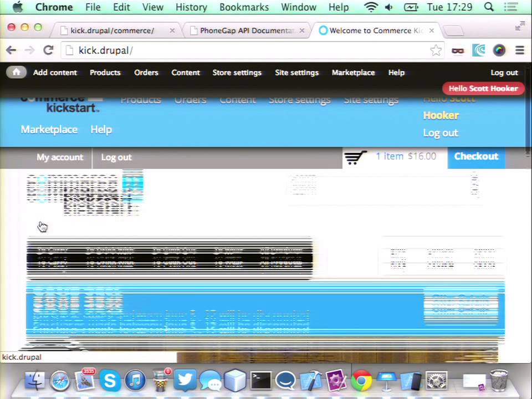The height and width of the screenshot is (399, 532).
Task: Open Site settings in black admin toolbar
Action: pos(297,73)
